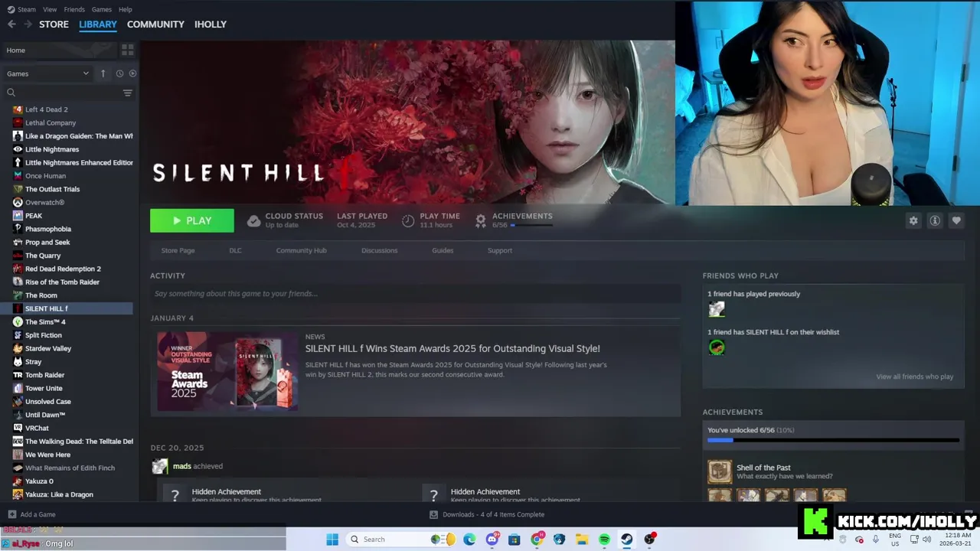This screenshot has height=551, width=980.
Task: Open the Community Hub link
Action: point(301,250)
